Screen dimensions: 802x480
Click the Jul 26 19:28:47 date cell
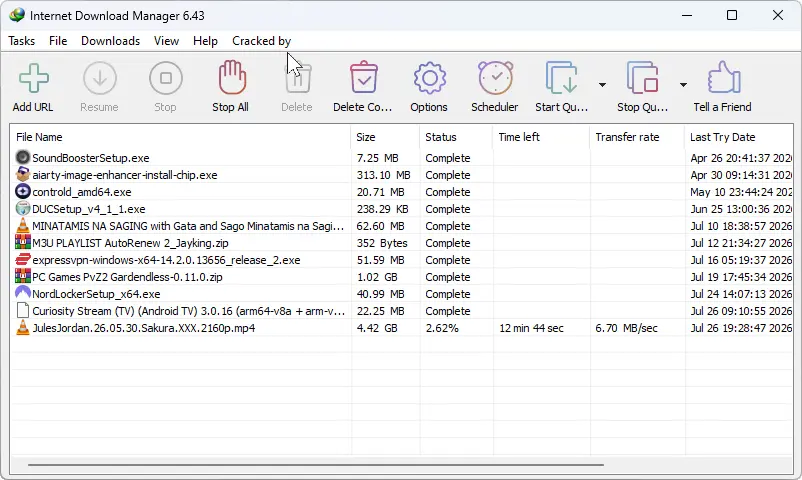tap(741, 328)
